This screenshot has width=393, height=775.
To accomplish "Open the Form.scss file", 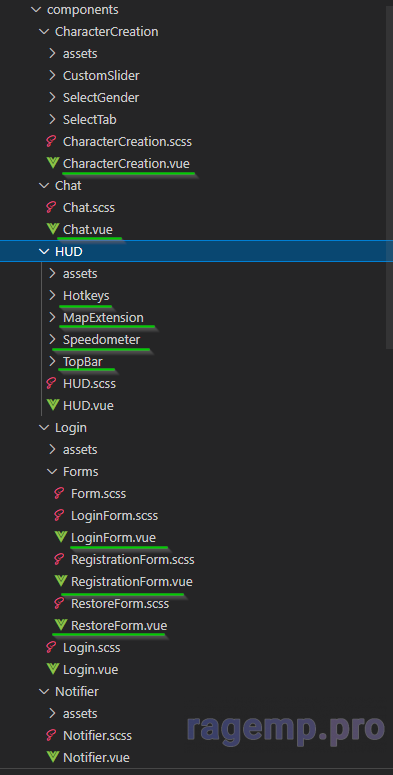I will (x=98, y=493).
